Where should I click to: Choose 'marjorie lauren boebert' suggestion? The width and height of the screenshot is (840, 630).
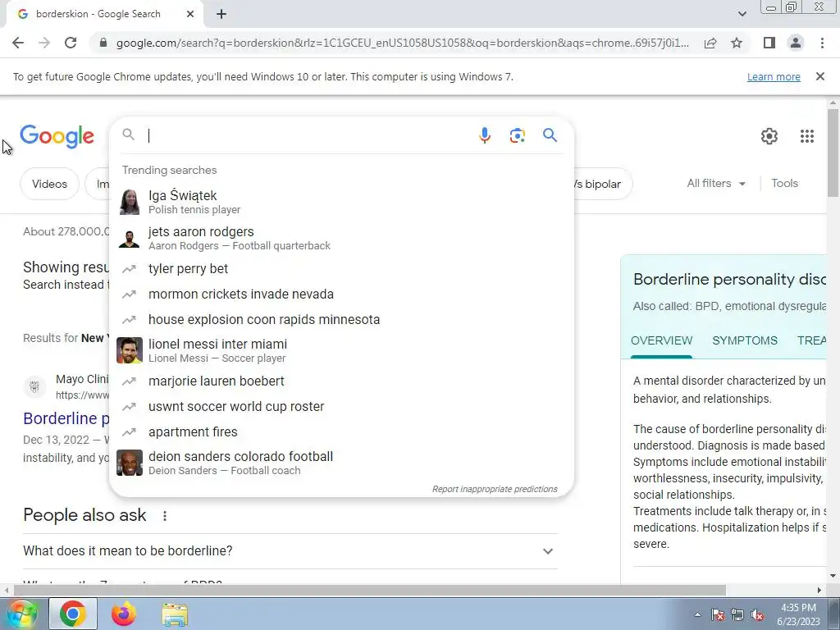point(341,381)
